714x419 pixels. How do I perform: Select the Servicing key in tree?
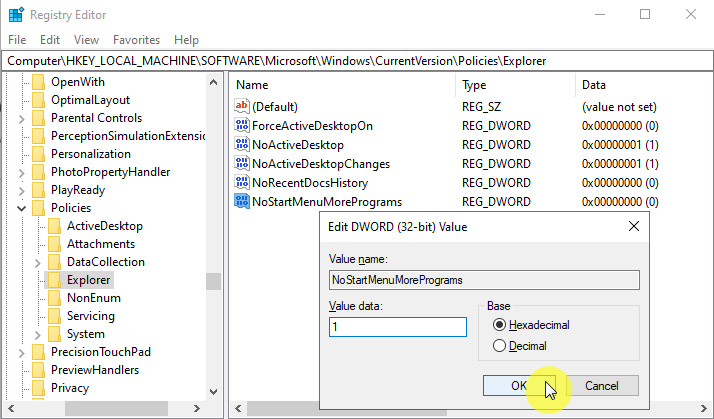coord(90,316)
